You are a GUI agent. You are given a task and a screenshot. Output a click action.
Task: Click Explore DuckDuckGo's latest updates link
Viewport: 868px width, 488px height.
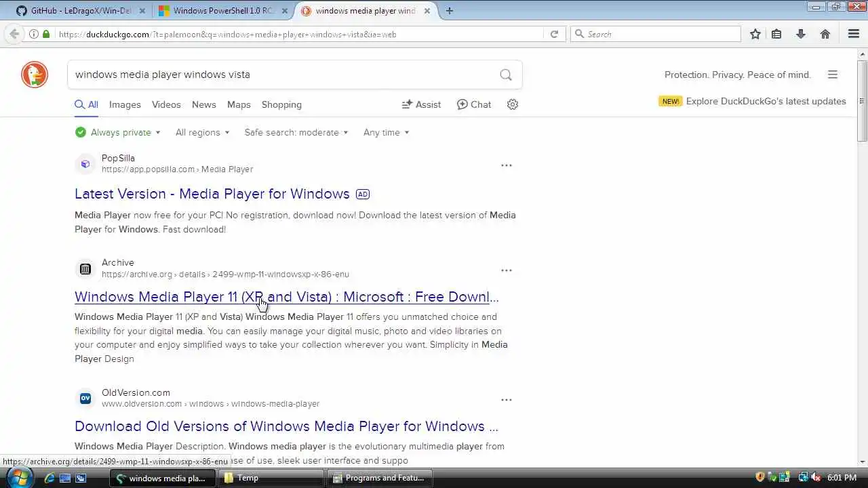[766, 101]
